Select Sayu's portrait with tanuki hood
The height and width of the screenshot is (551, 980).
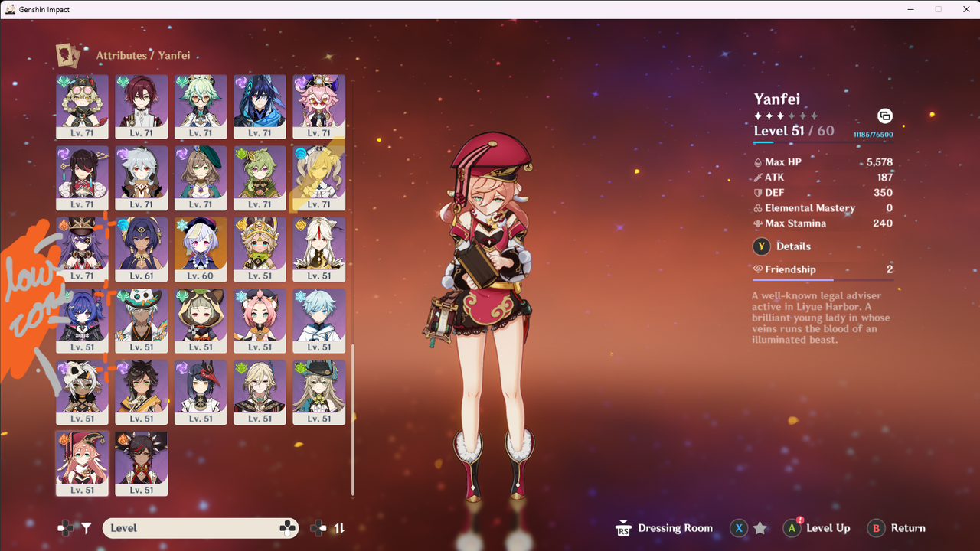[x=201, y=321]
